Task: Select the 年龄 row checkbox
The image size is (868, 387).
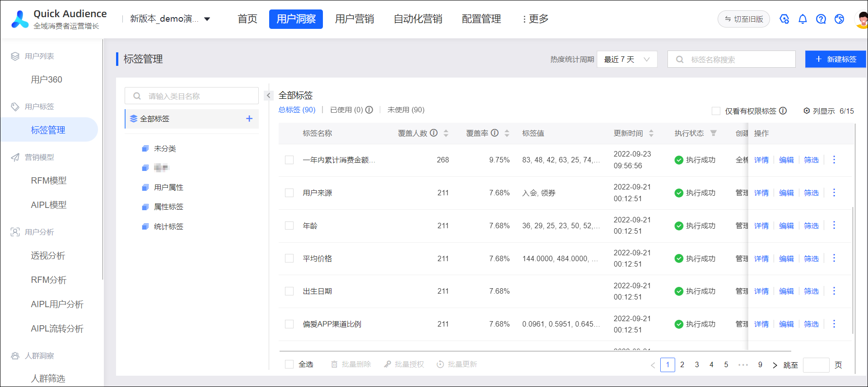Action: click(289, 226)
